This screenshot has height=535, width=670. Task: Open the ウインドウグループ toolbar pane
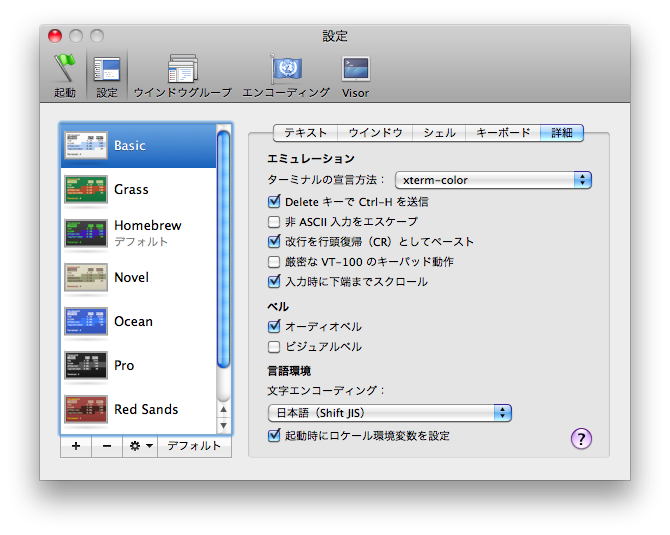point(182,76)
